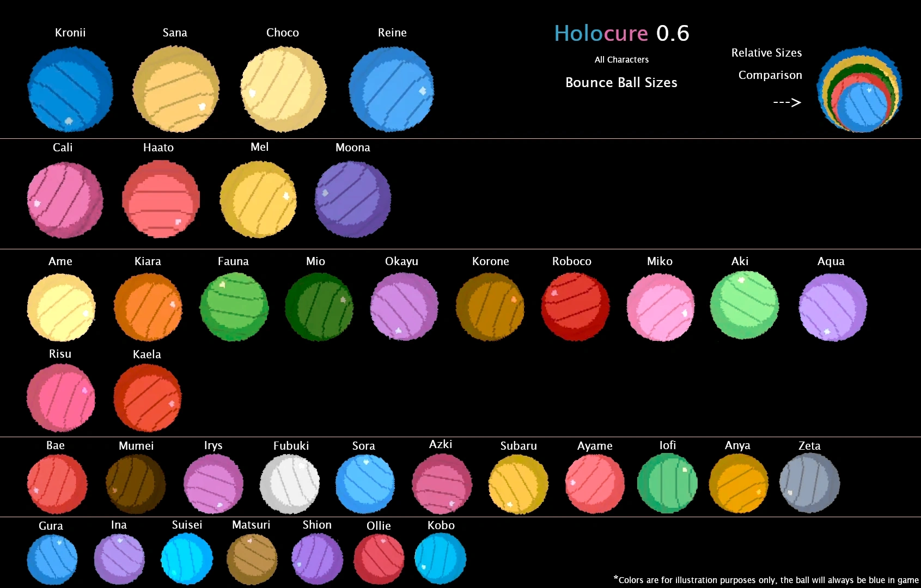Select the pink ball under Risu
The height and width of the screenshot is (588, 921).
coord(61,398)
